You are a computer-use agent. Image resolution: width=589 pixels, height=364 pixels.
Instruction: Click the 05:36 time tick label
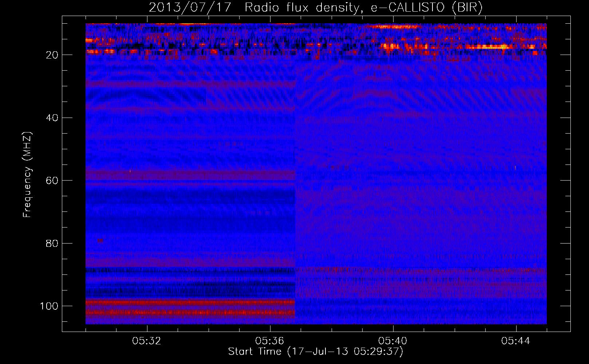click(x=270, y=341)
